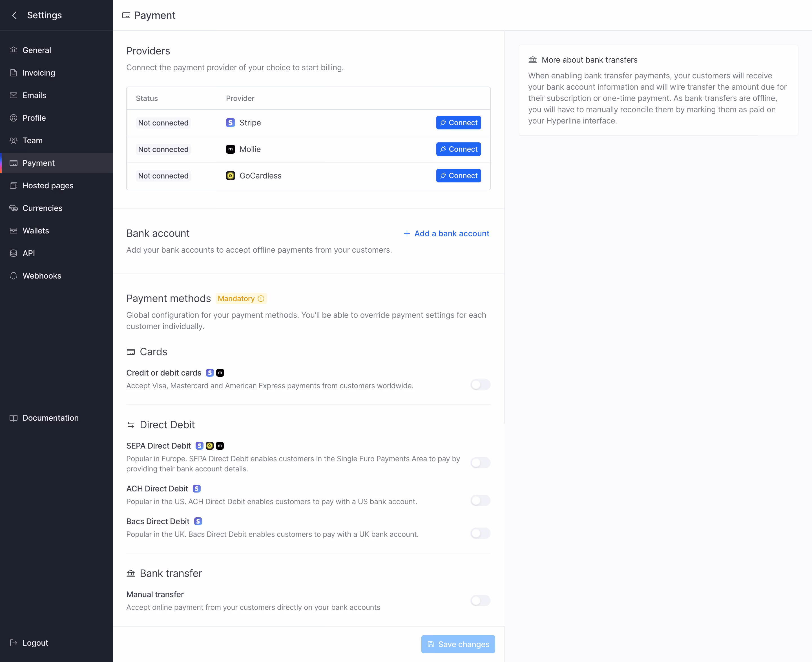Screen dimensions: 812x662
Task: Open General settings in sidebar
Action: [x=56, y=50]
